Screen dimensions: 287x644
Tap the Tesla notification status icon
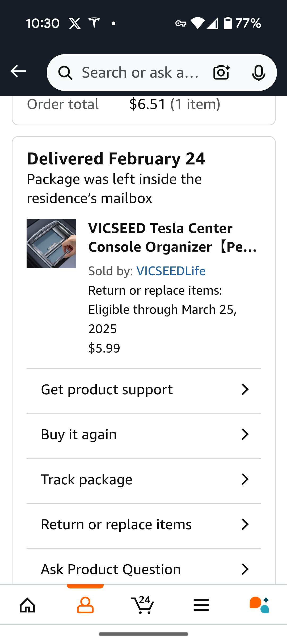pos(94,23)
